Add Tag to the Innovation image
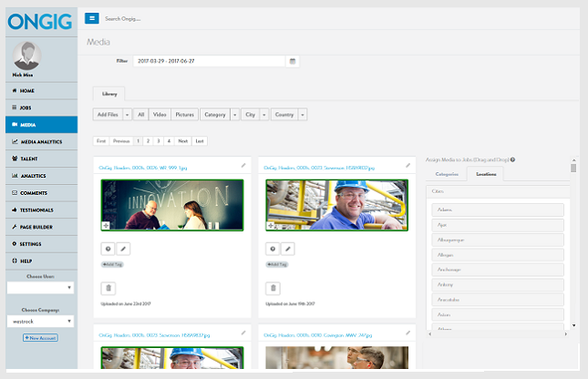The height and width of the screenshot is (379, 588). 112,264
